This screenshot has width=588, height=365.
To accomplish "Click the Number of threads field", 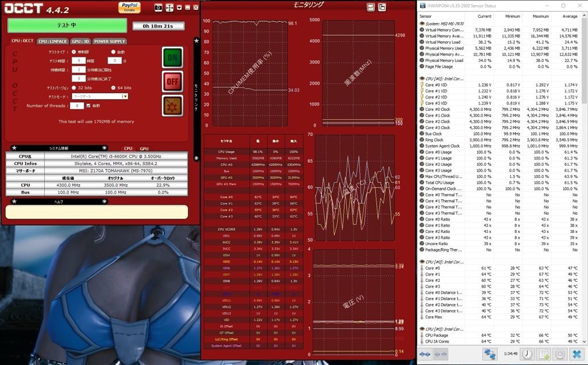I will click(x=77, y=106).
